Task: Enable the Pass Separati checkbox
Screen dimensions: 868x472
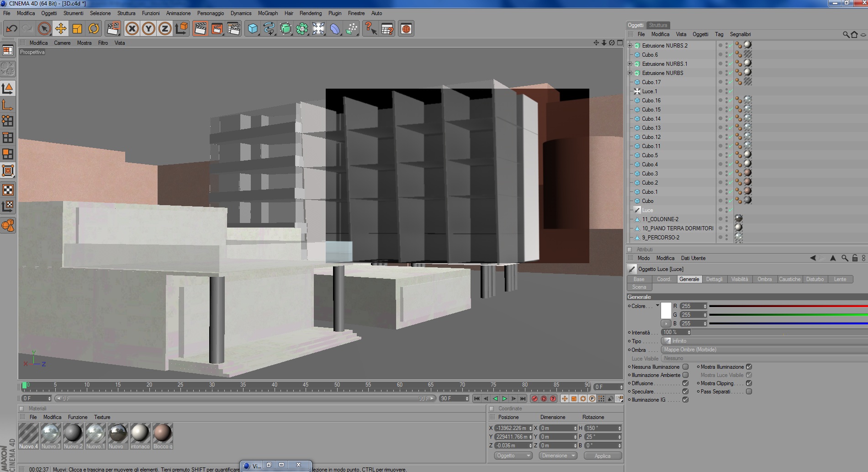Action: coord(749,392)
